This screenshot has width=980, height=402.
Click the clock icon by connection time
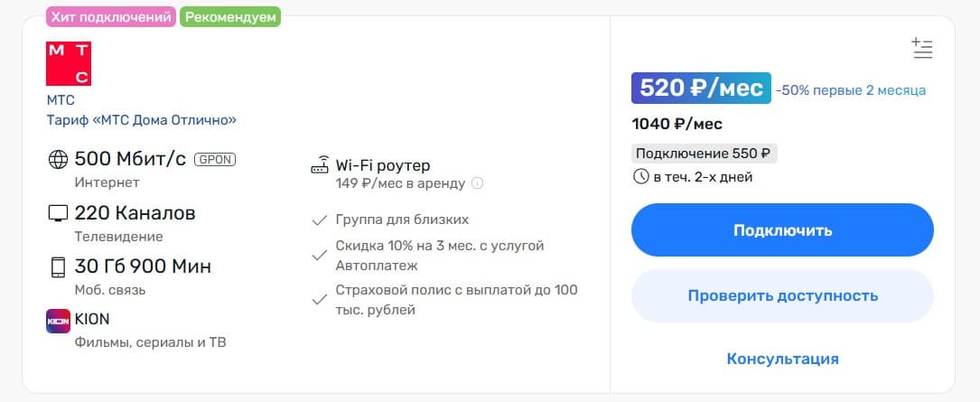(641, 177)
